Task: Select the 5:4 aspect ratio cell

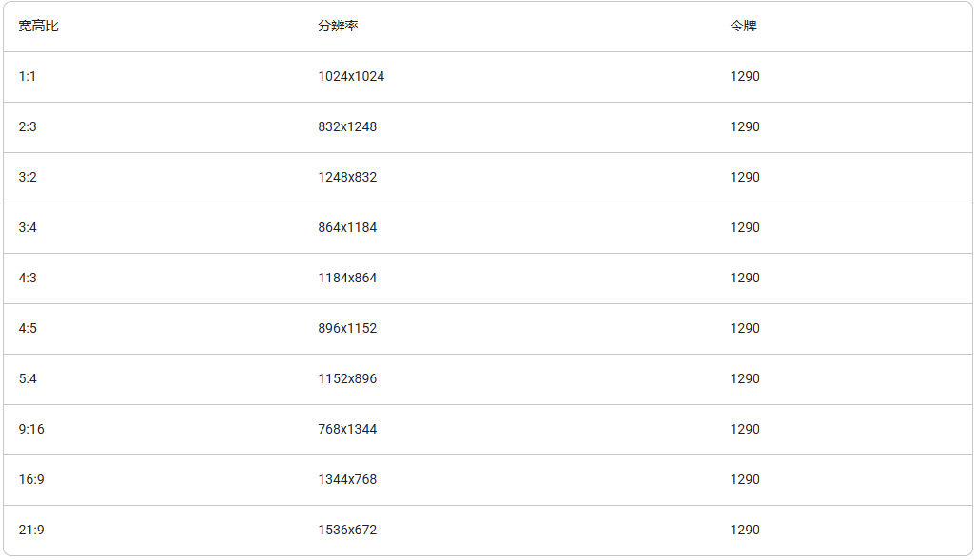Action: pos(28,378)
